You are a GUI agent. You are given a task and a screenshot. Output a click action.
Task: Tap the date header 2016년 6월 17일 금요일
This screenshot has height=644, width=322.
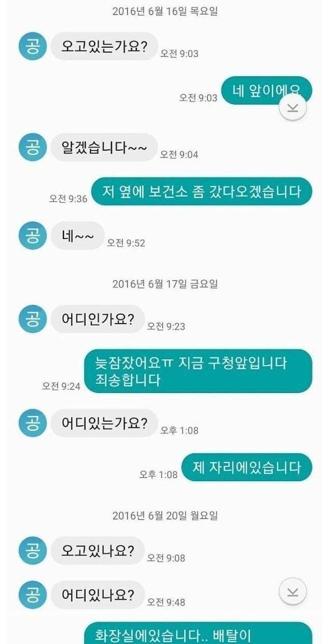pyautogui.click(x=165, y=284)
